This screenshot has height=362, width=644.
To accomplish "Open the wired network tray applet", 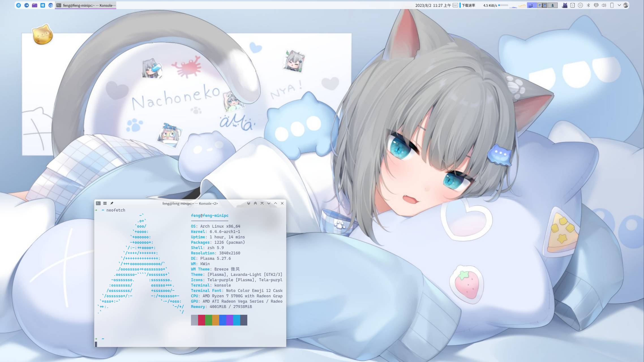I will coord(596,5).
